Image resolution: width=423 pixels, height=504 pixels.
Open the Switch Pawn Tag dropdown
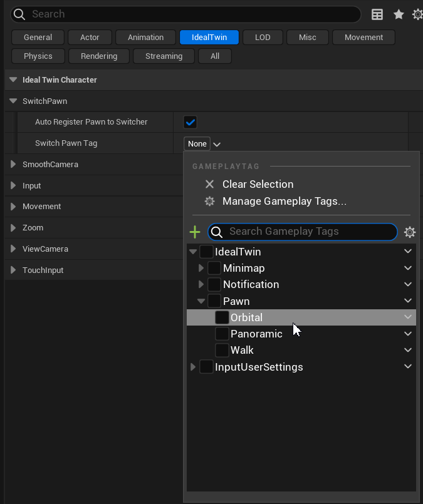click(x=203, y=144)
